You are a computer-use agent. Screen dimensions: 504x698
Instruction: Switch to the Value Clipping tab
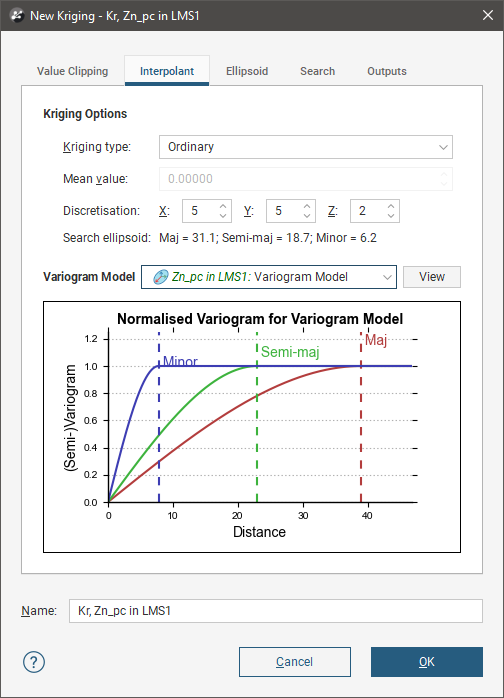tap(73, 71)
